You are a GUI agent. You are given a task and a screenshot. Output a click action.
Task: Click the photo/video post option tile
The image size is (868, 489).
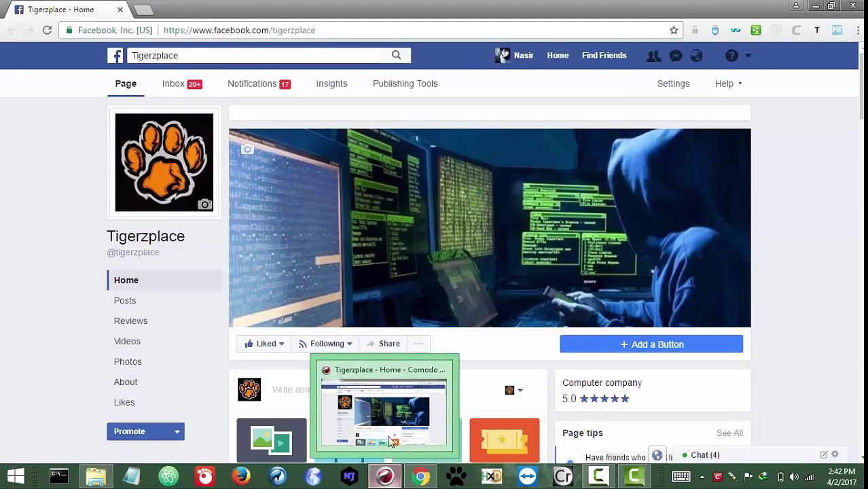pyautogui.click(x=272, y=440)
